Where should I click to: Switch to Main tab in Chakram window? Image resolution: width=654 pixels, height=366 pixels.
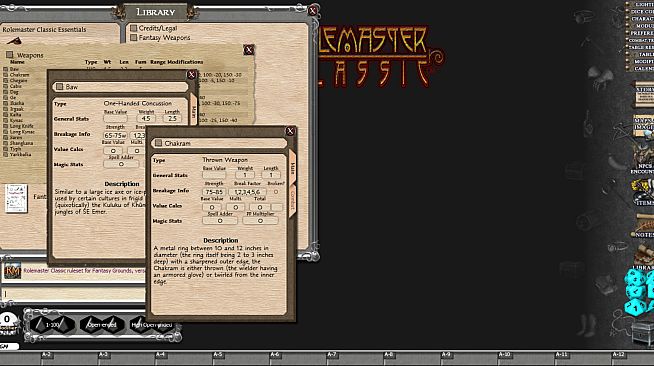click(292, 168)
